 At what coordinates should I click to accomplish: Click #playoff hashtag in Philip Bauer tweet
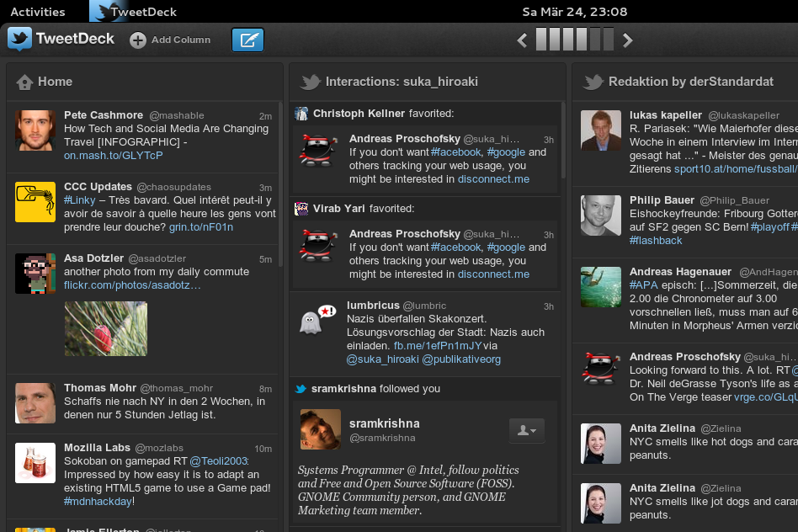770,227
